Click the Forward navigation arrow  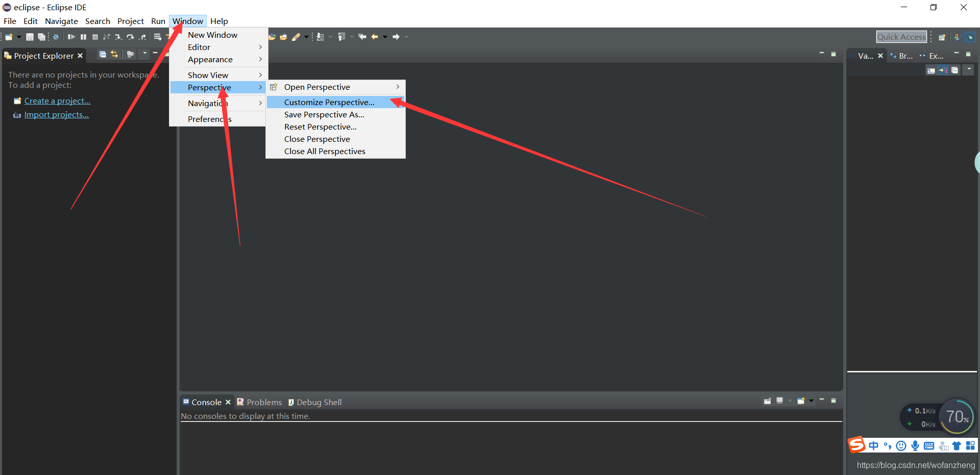pos(396,37)
